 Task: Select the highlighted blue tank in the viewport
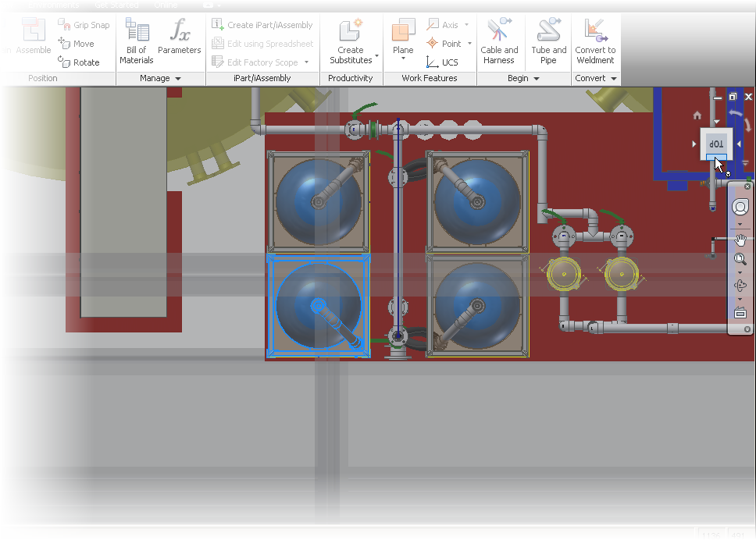pos(318,305)
